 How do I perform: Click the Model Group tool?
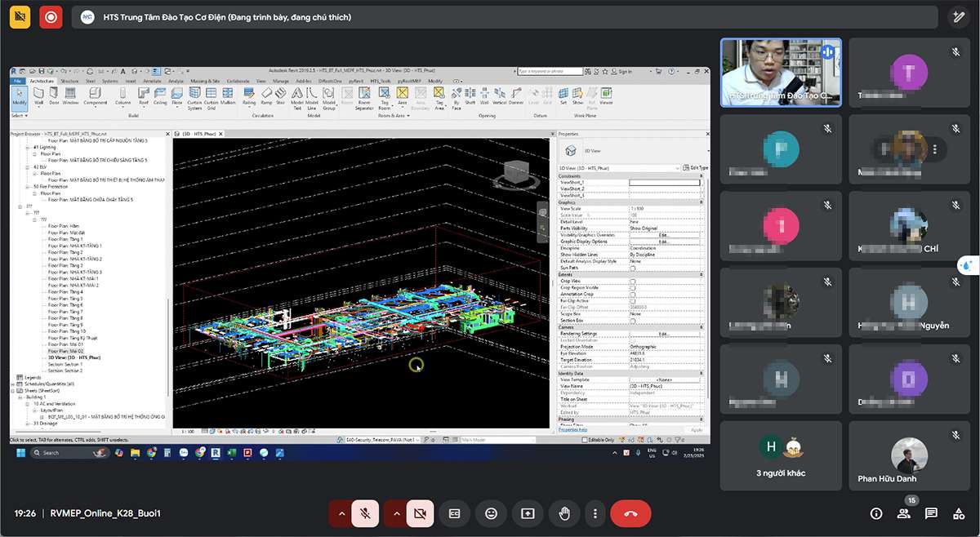coord(328,98)
